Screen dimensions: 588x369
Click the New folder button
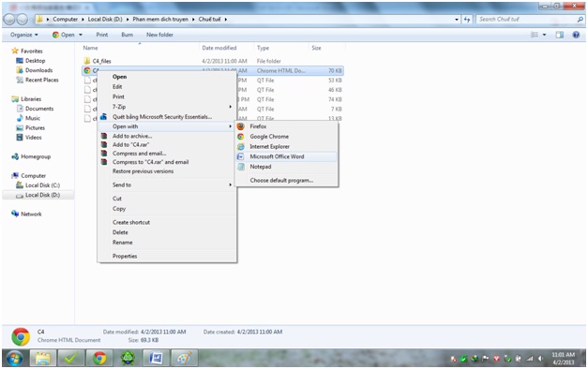click(x=159, y=35)
